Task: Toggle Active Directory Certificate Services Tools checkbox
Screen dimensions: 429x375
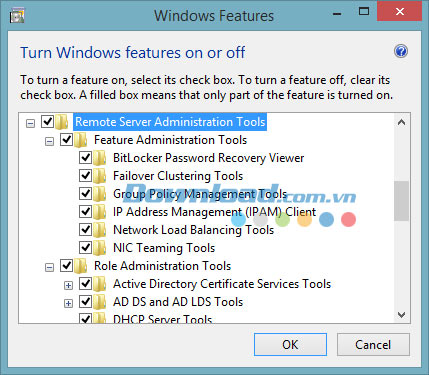Action: pos(85,283)
